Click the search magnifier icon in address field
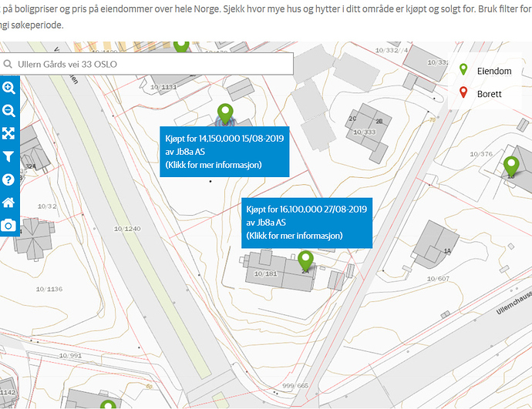 [x=8, y=64]
